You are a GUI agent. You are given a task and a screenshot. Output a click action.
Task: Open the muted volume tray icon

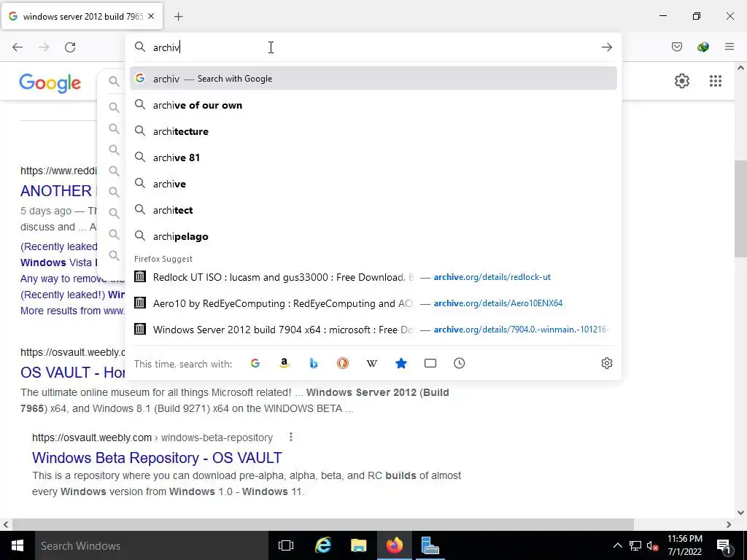pyautogui.click(x=652, y=545)
